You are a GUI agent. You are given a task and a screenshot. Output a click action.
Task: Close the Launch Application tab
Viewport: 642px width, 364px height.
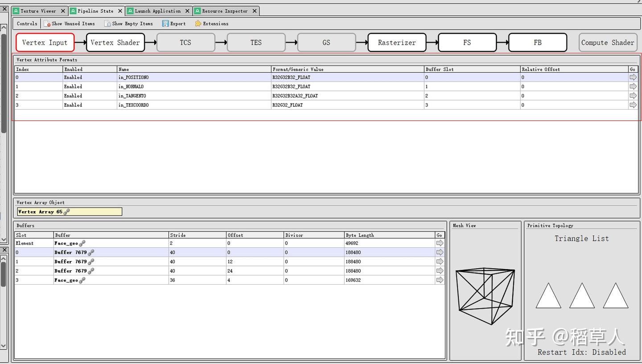[x=187, y=11]
